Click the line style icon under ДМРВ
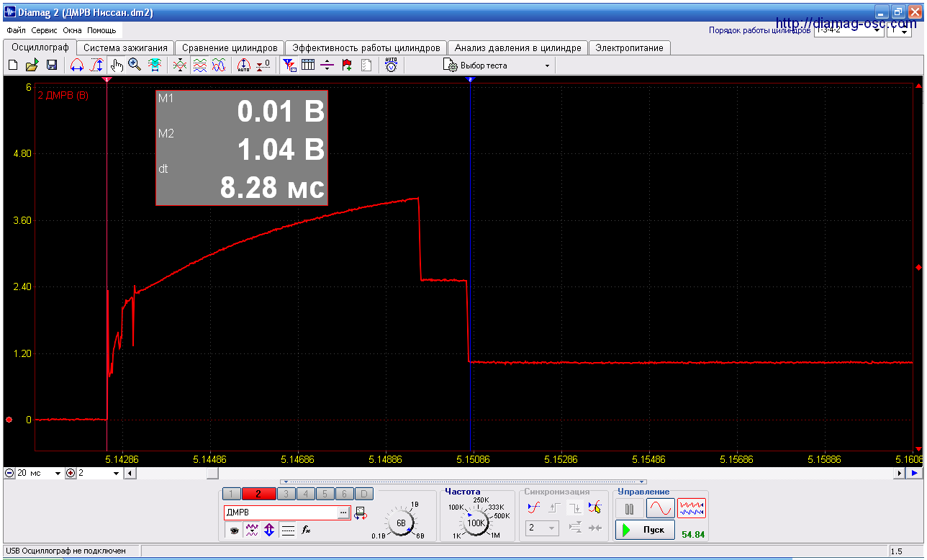 point(288,530)
